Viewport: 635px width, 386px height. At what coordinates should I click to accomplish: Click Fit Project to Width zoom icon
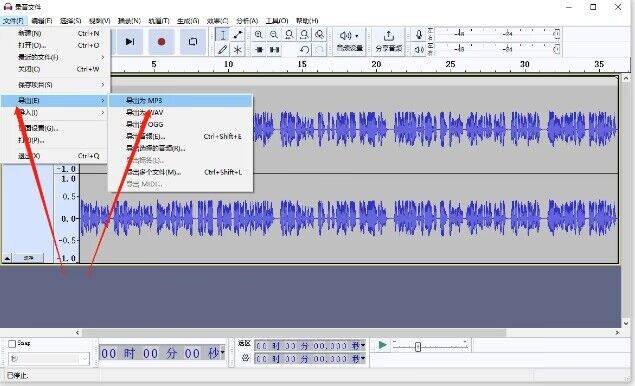point(305,35)
